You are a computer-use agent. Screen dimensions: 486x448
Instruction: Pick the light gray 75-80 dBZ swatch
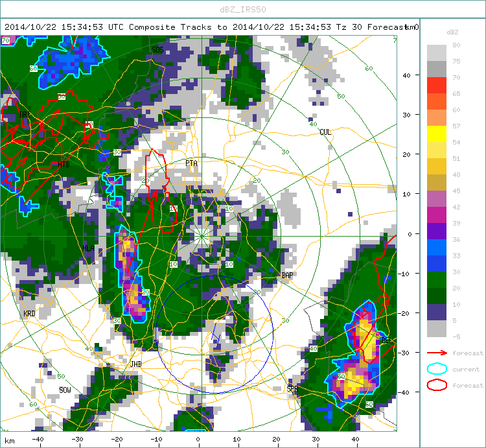(x=436, y=53)
